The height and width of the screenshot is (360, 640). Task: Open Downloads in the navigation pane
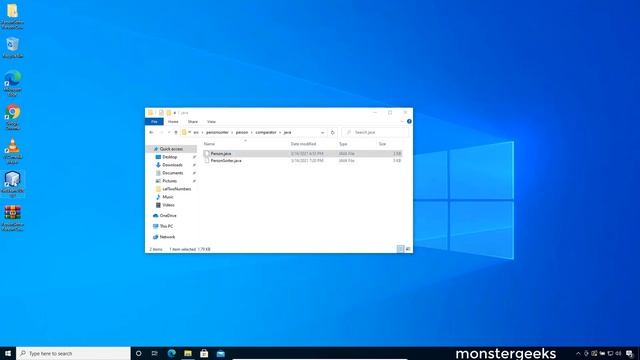pyautogui.click(x=172, y=165)
